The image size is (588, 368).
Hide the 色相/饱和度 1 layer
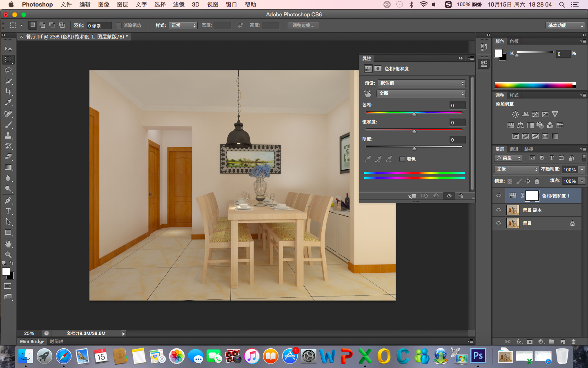click(499, 196)
